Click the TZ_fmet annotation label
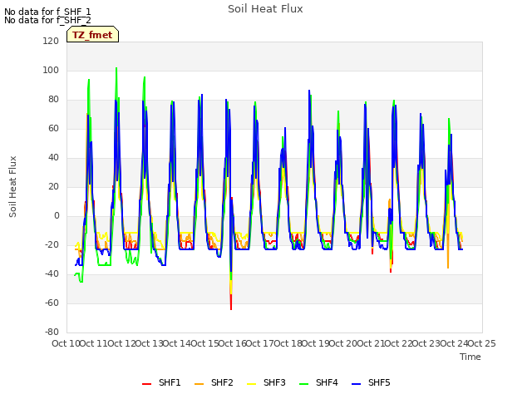Screen dimensions: 532x399 pyautogui.click(x=92, y=35)
